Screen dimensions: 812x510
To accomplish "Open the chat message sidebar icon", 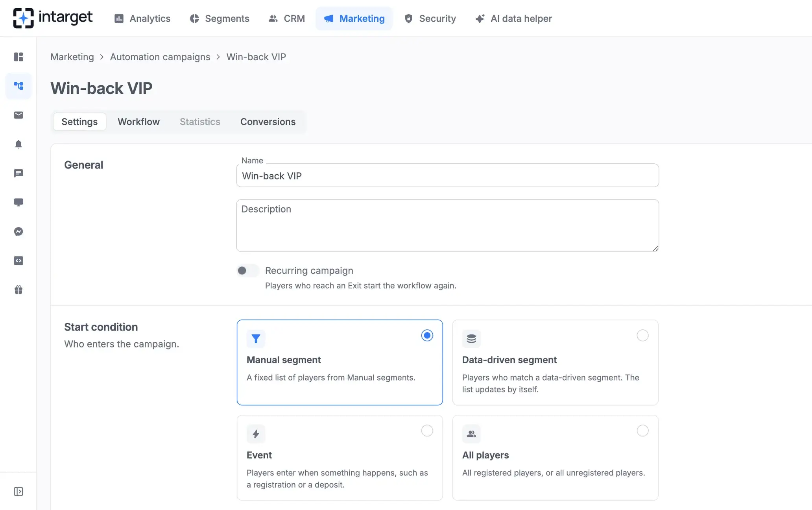I will (x=18, y=173).
